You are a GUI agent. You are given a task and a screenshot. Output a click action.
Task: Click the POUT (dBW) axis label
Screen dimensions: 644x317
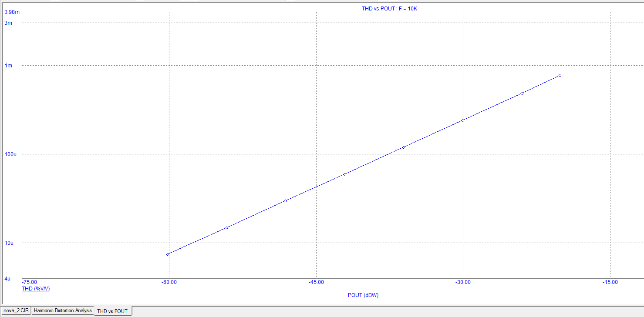pyautogui.click(x=363, y=295)
